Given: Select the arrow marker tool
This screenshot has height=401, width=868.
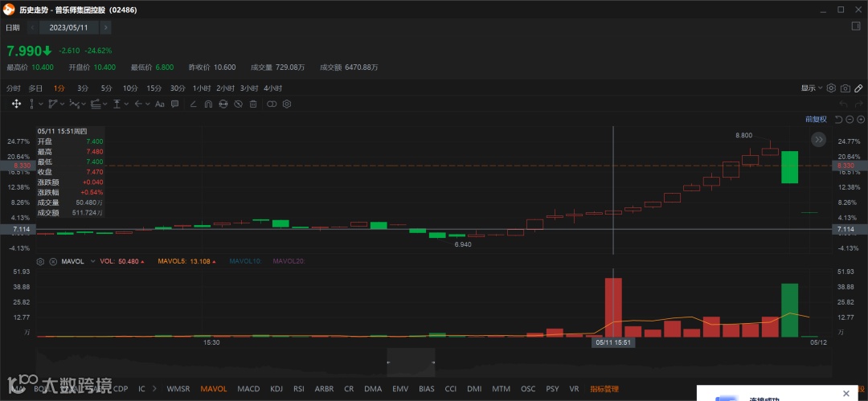Looking at the screenshot, I should pyautogui.click(x=138, y=104).
